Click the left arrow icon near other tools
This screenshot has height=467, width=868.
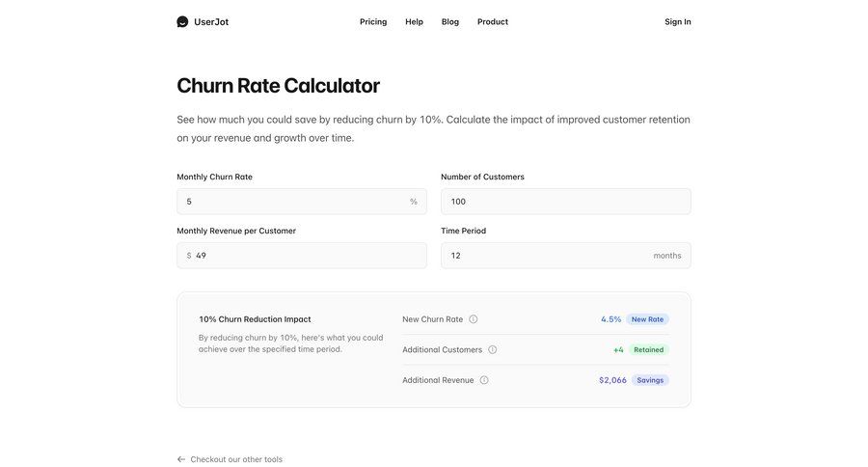click(x=181, y=459)
